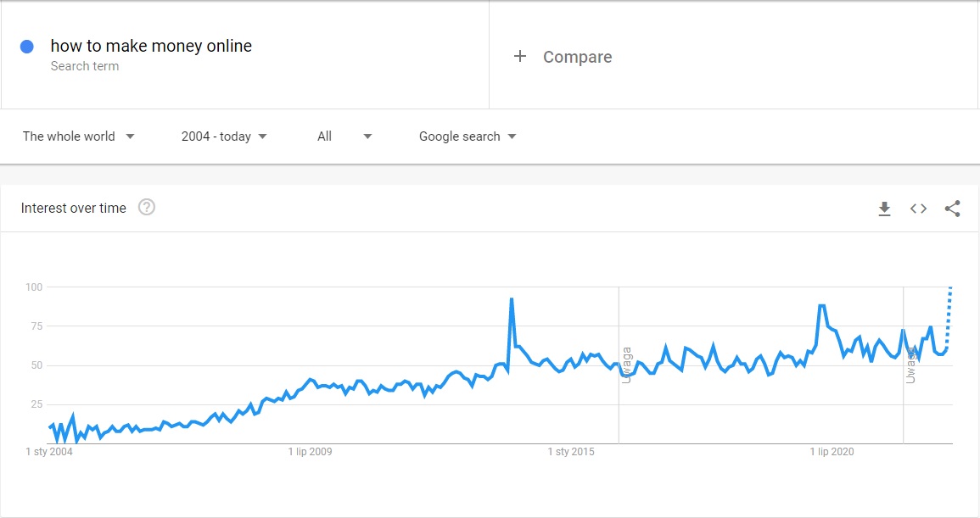
Task: Open the Interest over time help icon
Action: [x=146, y=208]
